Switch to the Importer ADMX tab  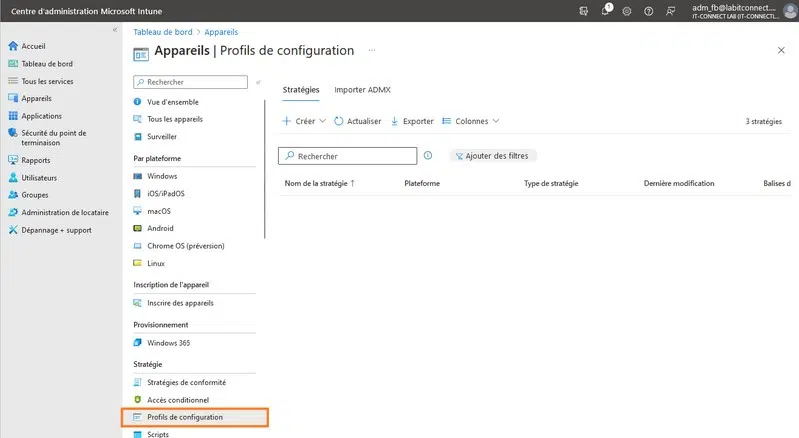click(362, 90)
